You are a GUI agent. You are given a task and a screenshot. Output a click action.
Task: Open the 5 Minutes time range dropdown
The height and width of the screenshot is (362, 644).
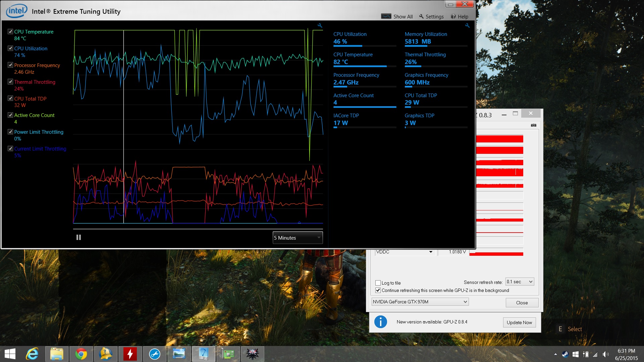[298, 238]
